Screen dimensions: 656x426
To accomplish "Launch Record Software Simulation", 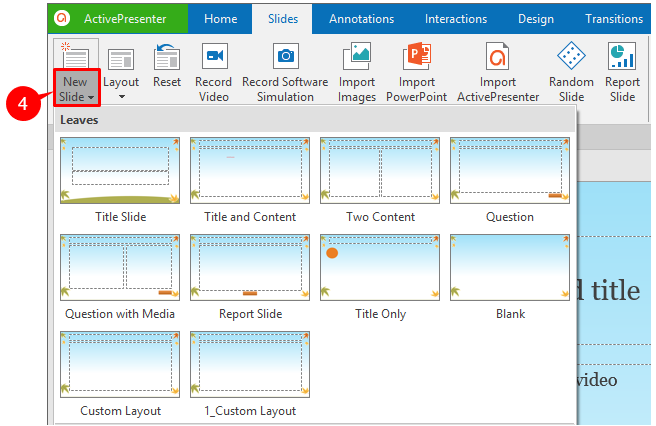I will point(285,72).
